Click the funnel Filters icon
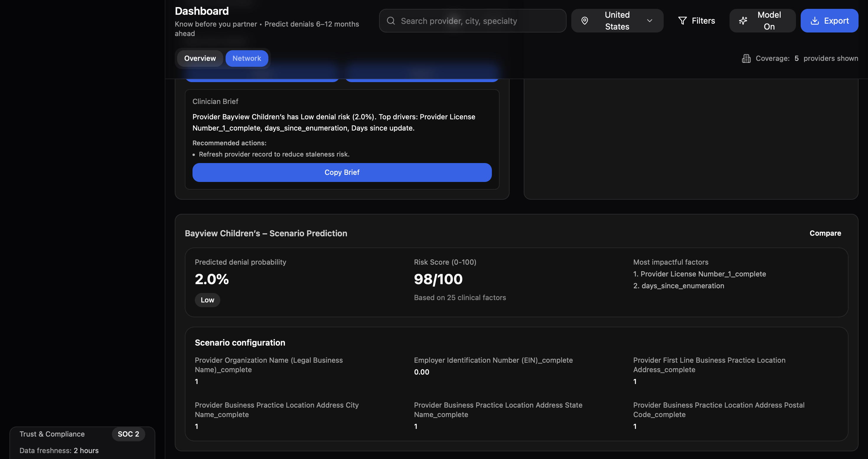This screenshot has width=868, height=459. pos(682,21)
